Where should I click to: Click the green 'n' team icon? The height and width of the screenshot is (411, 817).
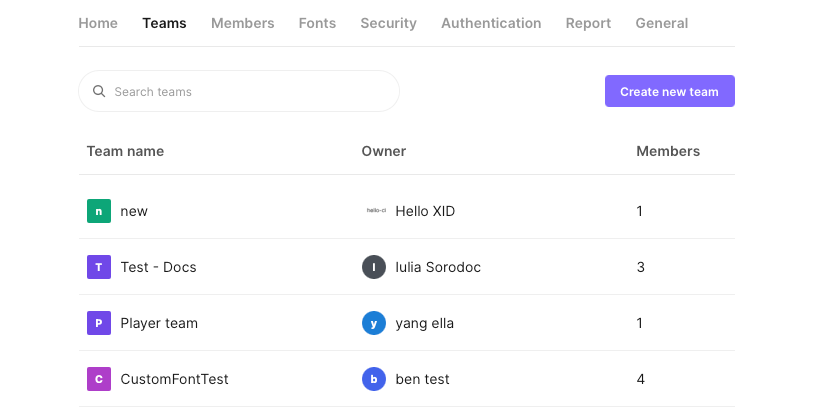click(x=98, y=211)
